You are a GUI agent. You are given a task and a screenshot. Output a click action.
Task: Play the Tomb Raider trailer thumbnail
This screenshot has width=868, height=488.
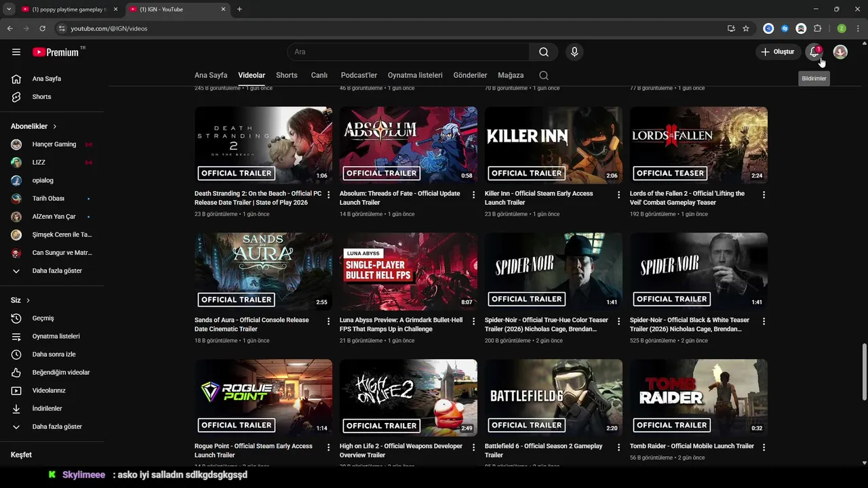698,398
